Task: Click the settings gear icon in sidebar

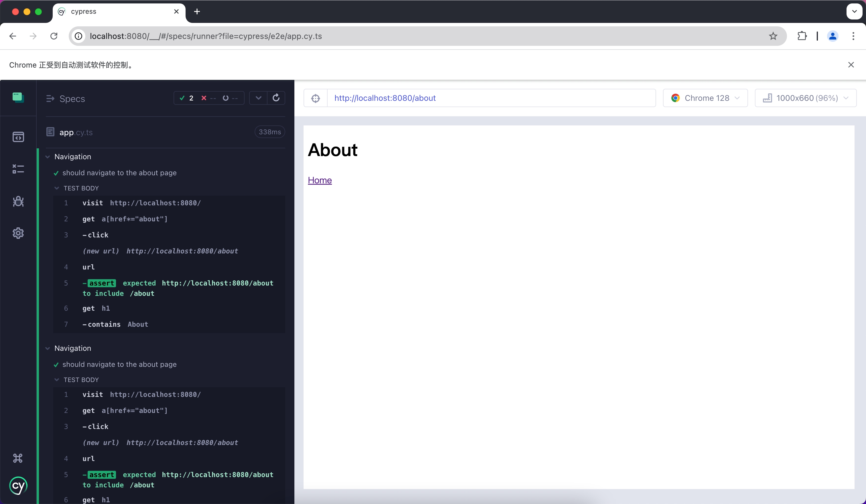Action: tap(17, 233)
